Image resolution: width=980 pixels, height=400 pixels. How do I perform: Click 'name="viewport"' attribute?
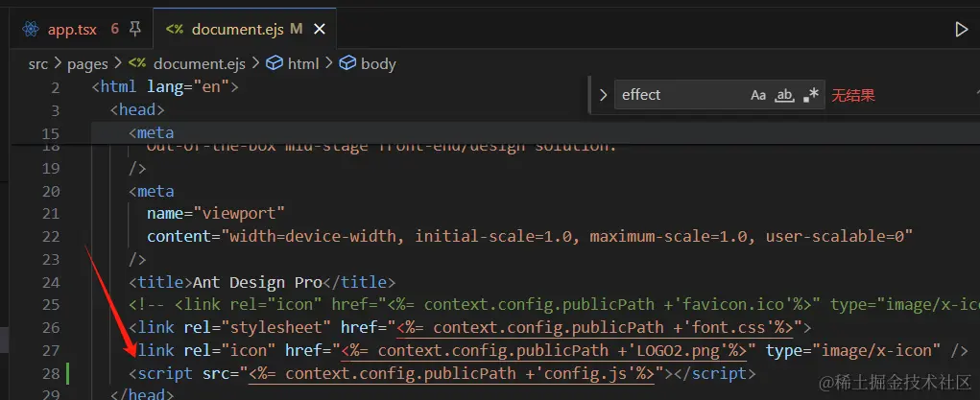point(216,214)
